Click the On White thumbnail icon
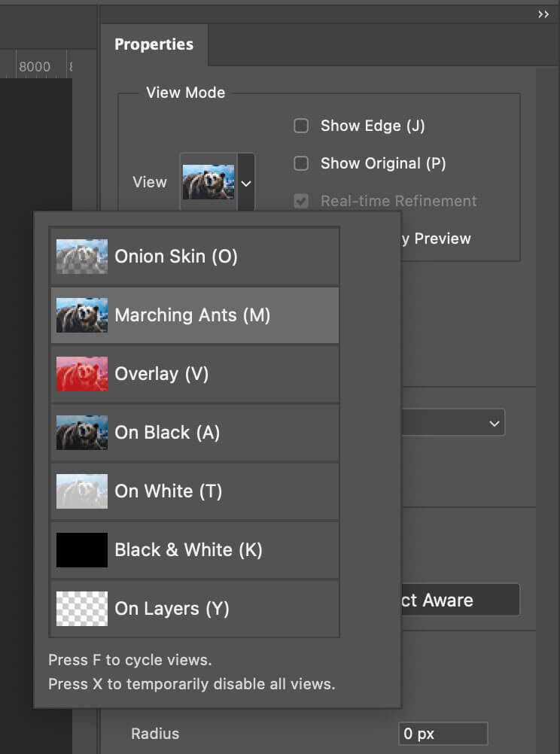This screenshot has width=560, height=754. coord(82,491)
